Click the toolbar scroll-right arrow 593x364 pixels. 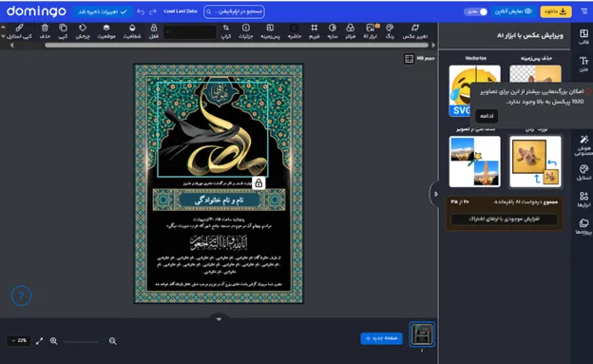click(433, 45)
